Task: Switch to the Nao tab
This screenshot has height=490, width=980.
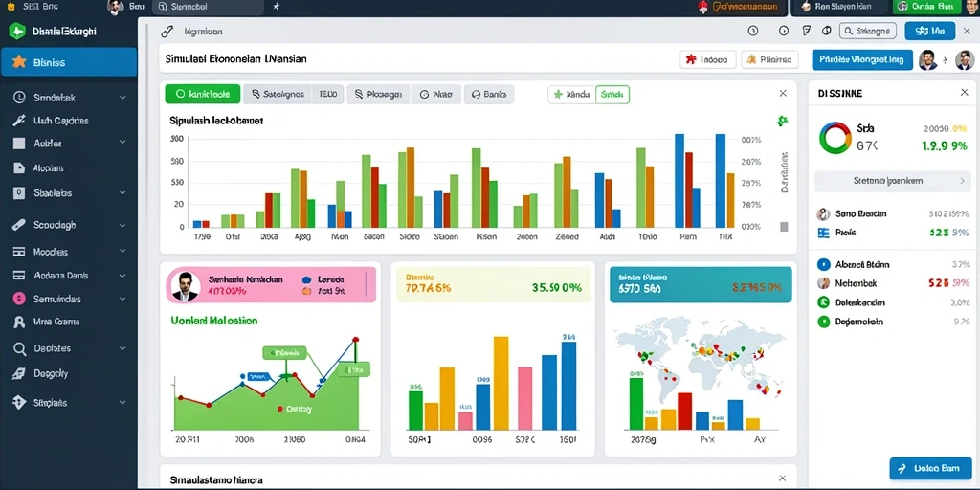Action: point(436,95)
